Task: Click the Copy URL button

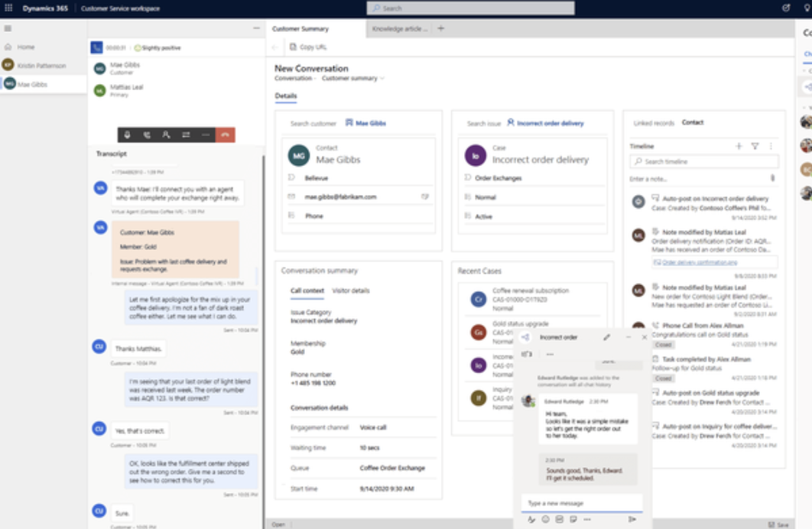Action: point(309,47)
